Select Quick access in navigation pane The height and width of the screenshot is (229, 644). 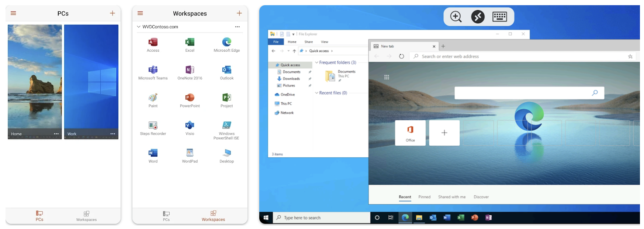[x=290, y=65]
